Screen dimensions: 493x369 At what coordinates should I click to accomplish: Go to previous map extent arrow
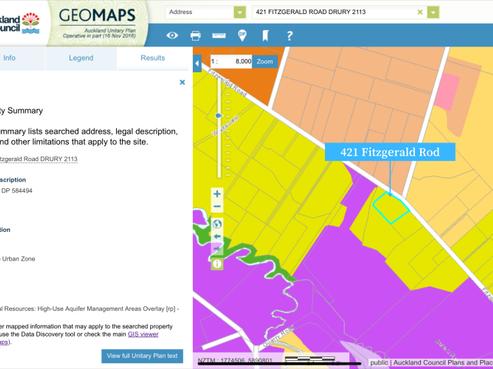(x=217, y=236)
